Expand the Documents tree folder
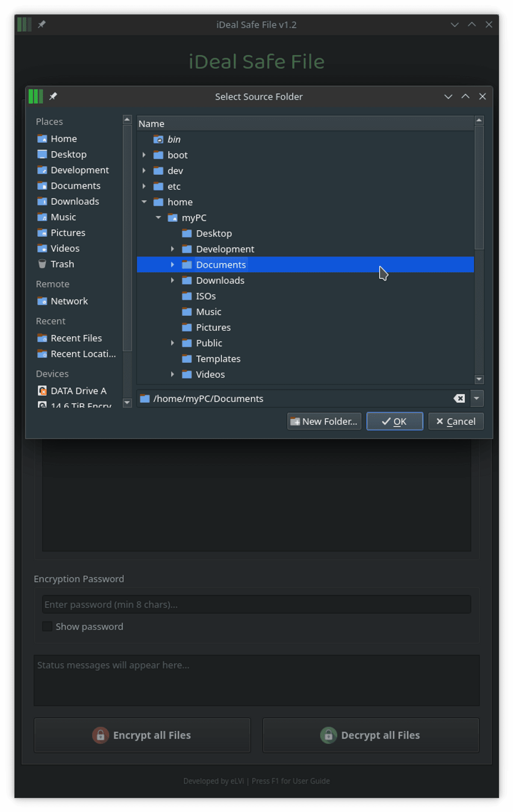This screenshot has width=513, height=812. 172,265
